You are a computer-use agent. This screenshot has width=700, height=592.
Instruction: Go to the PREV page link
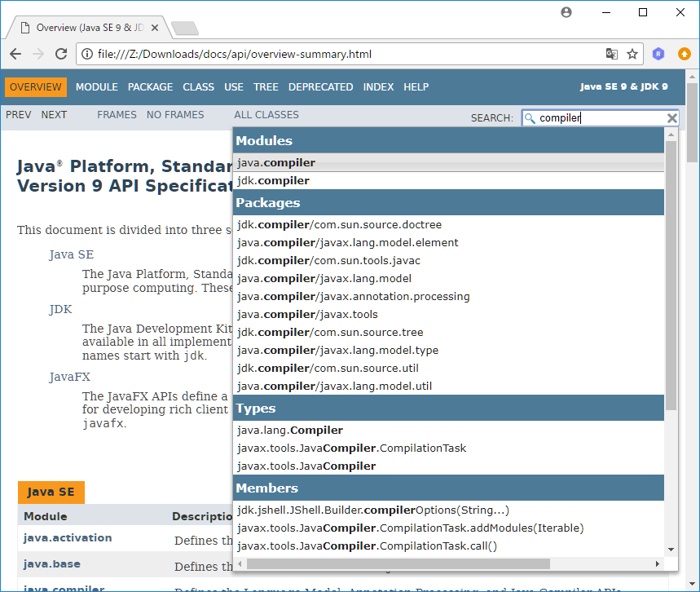(19, 115)
